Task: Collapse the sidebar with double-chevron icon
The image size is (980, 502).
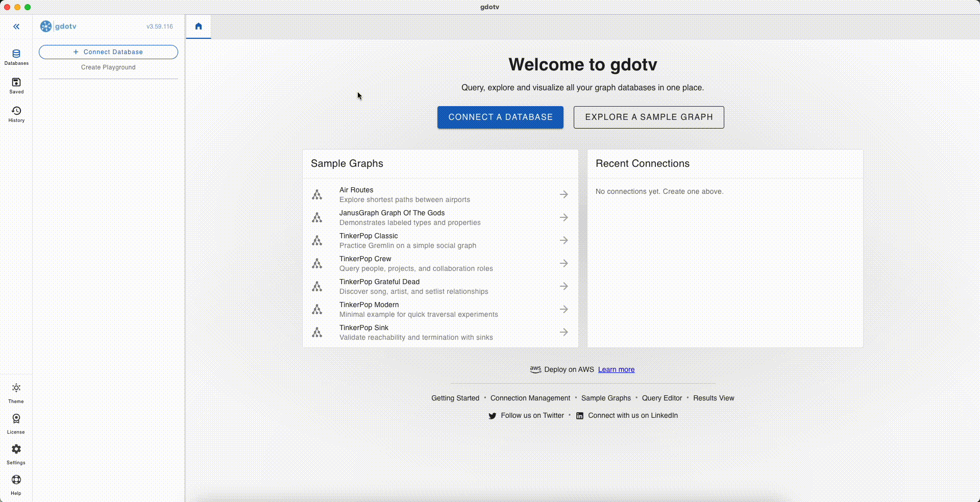Action: coord(16,27)
